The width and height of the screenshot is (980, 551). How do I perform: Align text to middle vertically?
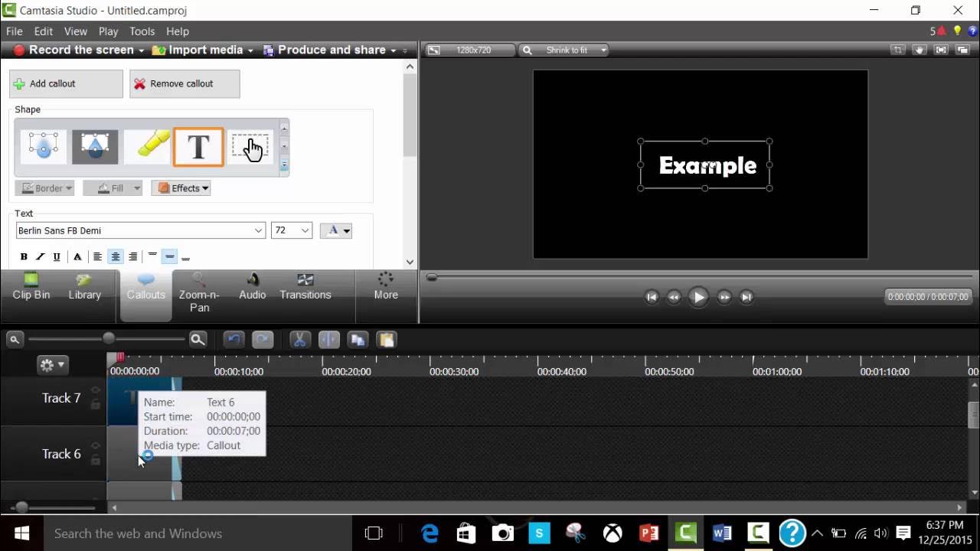(x=170, y=257)
